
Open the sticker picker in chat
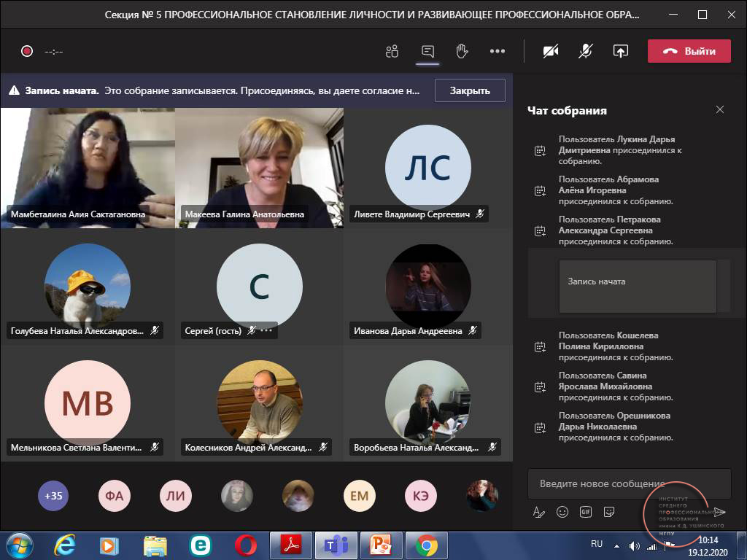(608, 512)
